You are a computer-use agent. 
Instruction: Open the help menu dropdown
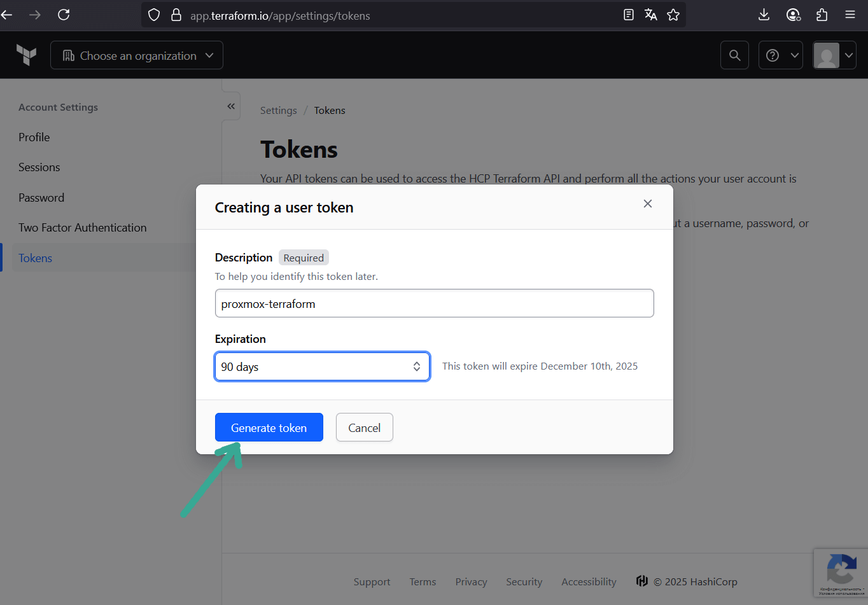click(x=780, y=55)
